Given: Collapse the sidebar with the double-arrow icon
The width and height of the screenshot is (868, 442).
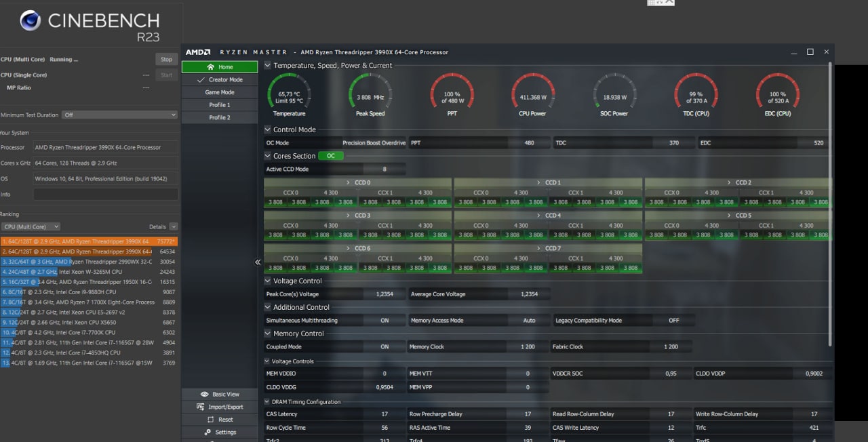Looking at the screenshot, I should [258, 262].
